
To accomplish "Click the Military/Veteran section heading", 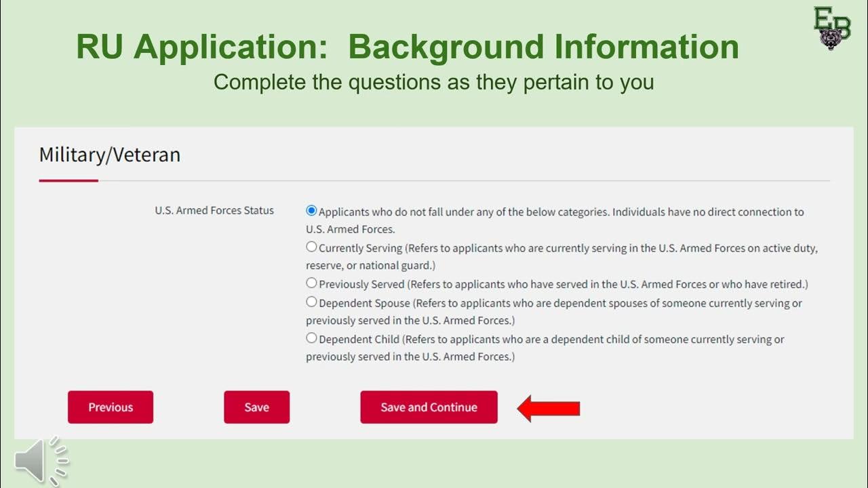I will pyautogui.click(x=110, y=155).
